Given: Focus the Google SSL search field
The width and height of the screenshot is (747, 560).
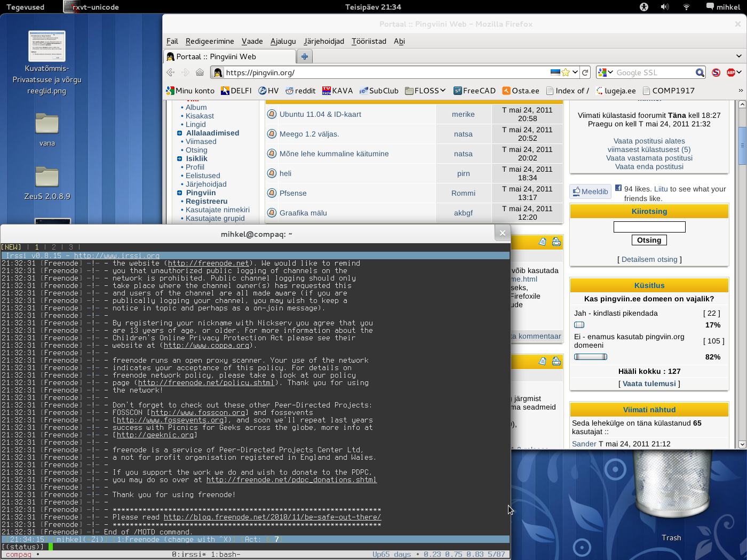Looking at the screenshot, I should 655,73.
